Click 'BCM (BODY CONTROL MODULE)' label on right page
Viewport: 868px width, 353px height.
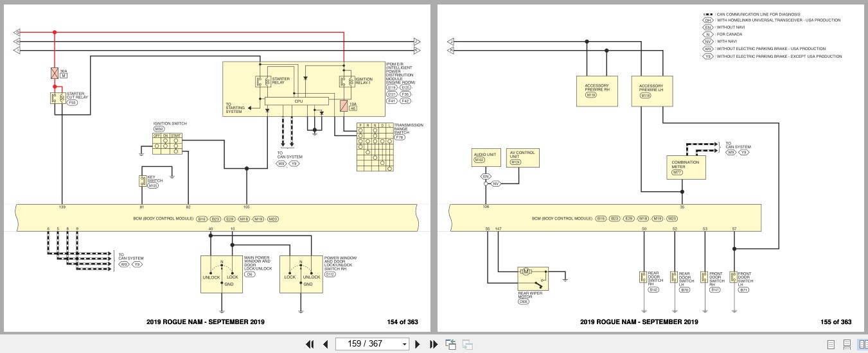click(x=562, y=219)
